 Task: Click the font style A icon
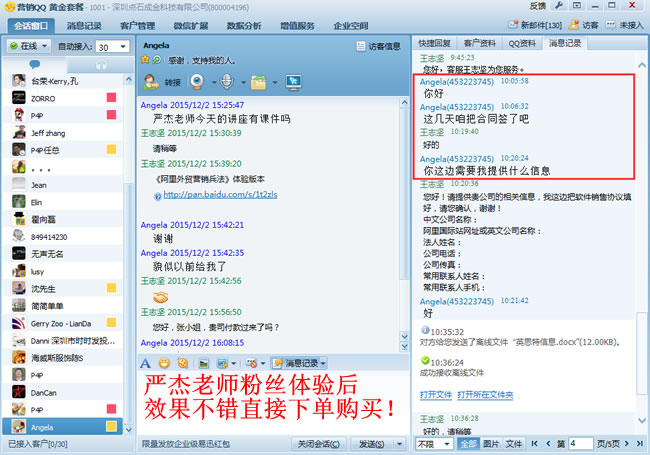[145, 363]
